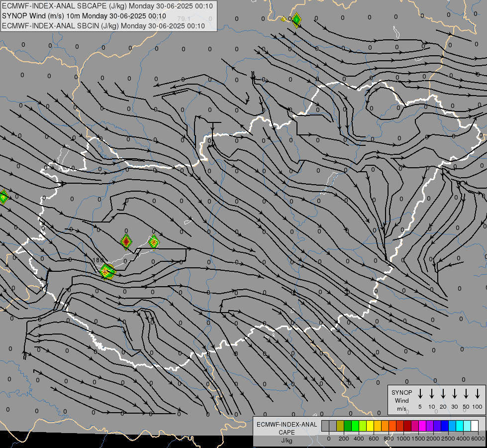
Task: Click the '6000' tick label in CAPE legend
Action: tap(478, 439)
